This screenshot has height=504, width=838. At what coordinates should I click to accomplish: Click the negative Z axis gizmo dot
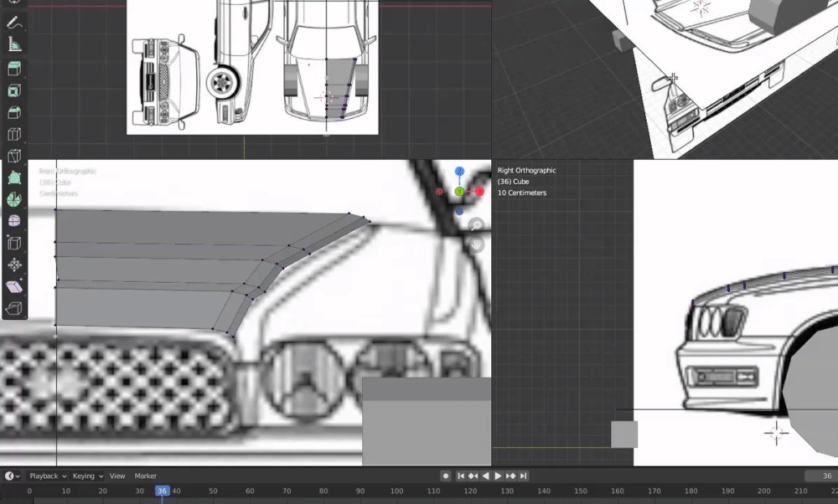click(459, 212)
